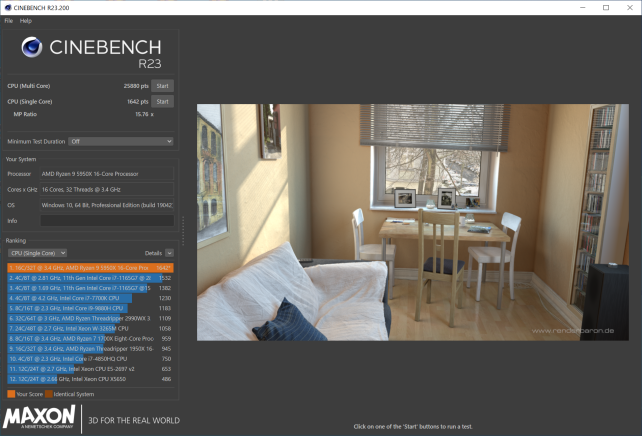Minimize the Cinebench window

583,7
